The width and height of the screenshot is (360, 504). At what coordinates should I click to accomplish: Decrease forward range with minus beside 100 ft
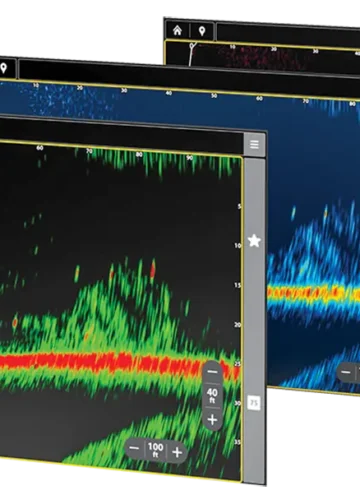134,448
